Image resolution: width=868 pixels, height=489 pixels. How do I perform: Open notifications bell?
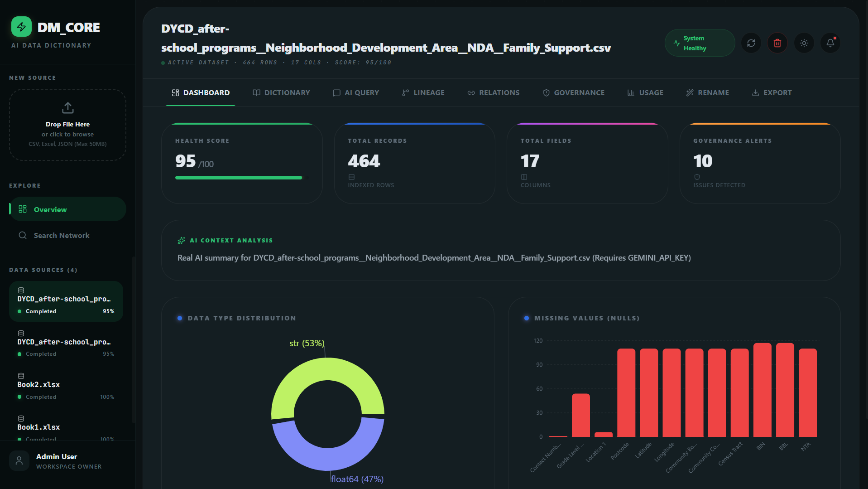830,43
